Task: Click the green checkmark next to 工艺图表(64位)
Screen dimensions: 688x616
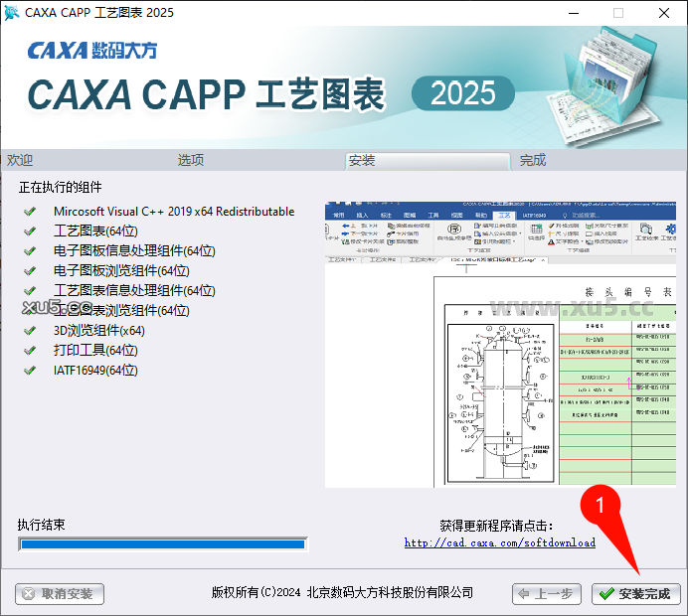Action: [x=31, y=231]
